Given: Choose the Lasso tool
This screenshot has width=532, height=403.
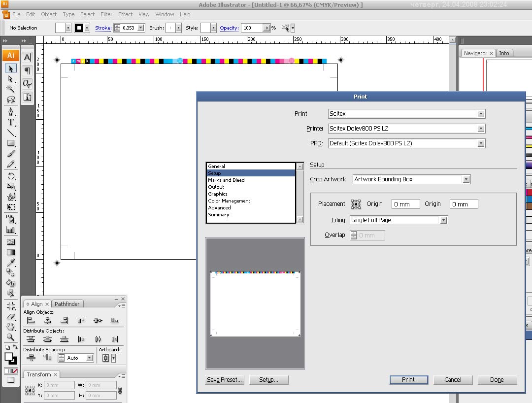Looking at the screenshot, I should 11,100.
